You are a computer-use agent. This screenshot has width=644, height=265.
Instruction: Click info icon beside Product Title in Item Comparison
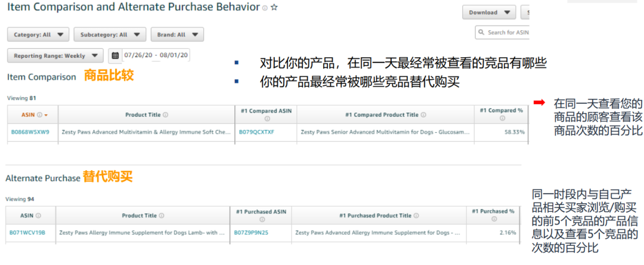(166, 115)
